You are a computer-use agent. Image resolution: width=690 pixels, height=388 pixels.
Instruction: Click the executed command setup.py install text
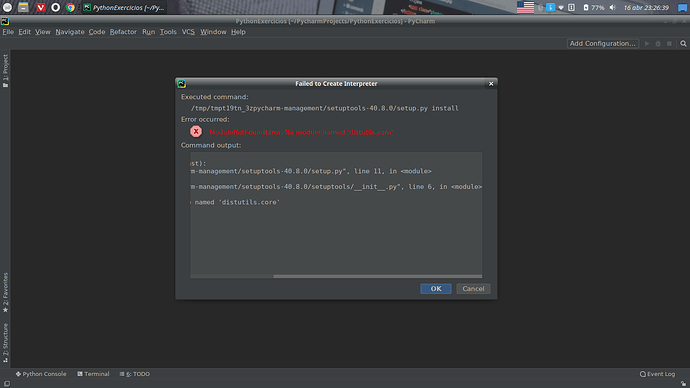pyautogui.click(x=324, y=108)
